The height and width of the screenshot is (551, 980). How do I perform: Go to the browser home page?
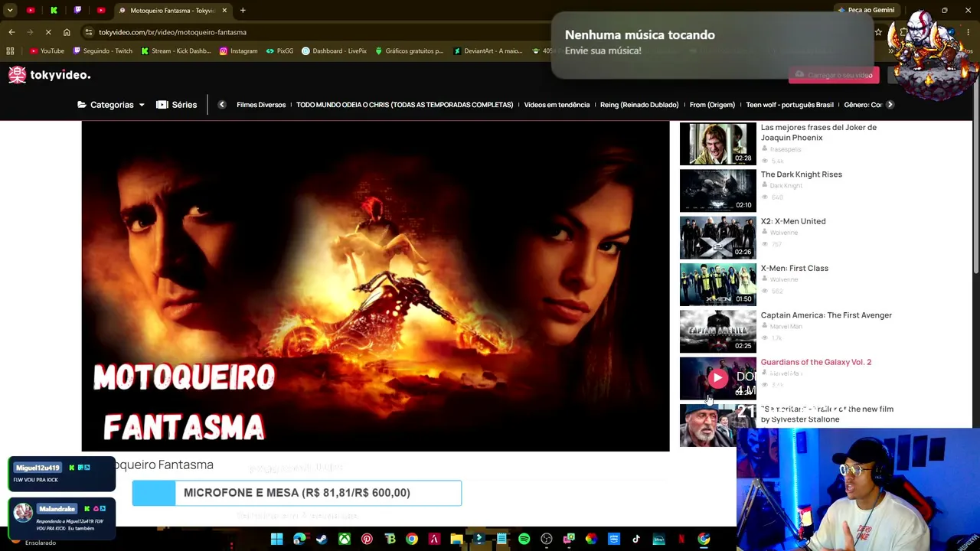67,32
